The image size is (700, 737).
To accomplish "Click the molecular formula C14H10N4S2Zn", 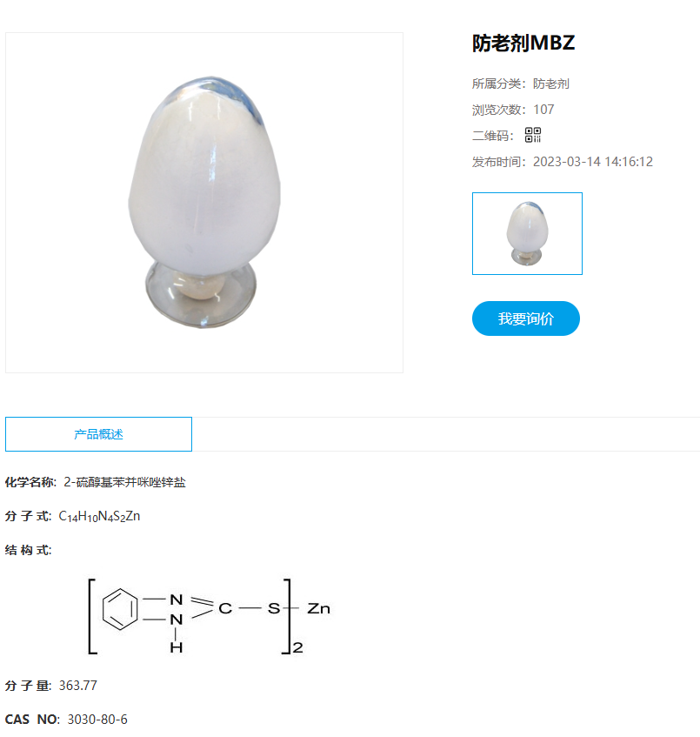I will 99,516.
